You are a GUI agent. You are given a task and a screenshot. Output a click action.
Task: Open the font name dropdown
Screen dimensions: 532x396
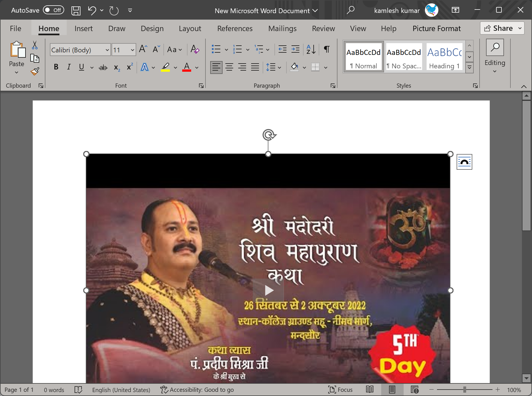(107, 50)
